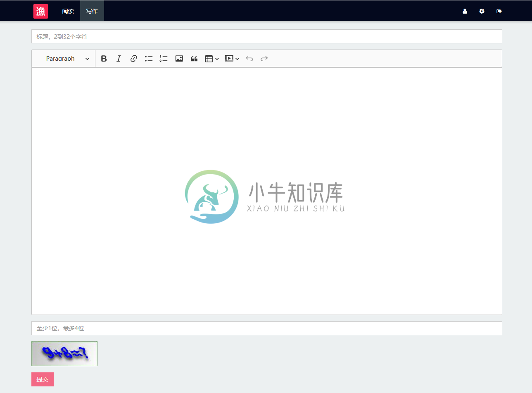
Task: Open the user profile icon
Action: (465, 11)
